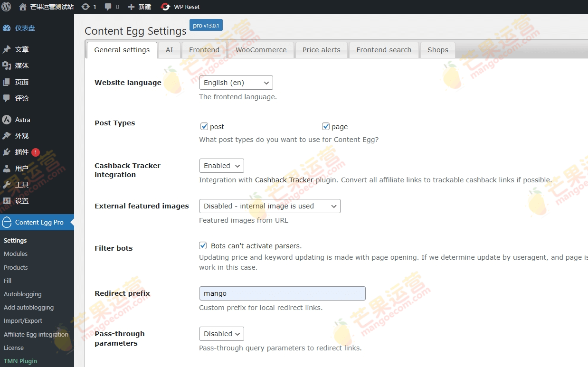Screen dimensions: 588x367
Task: Open the External featured images dropdown
Action: coord(269,206)
